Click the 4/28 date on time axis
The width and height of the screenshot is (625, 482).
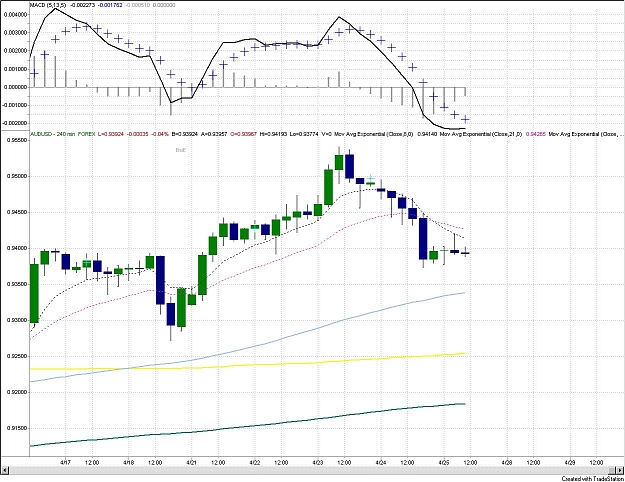tap(507, 462)
